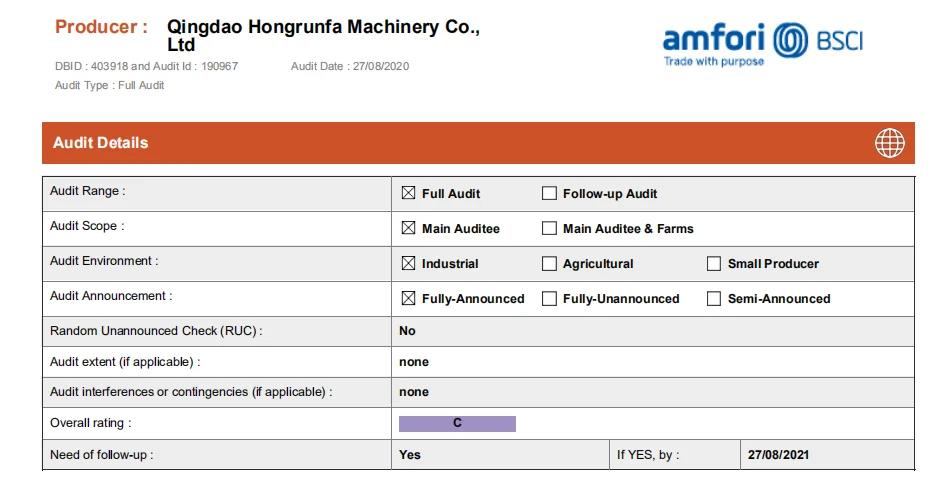This screenshot has height=480, width=938.
Task: Click the Audit Type Full Audit line
Action: coord(110,85)
